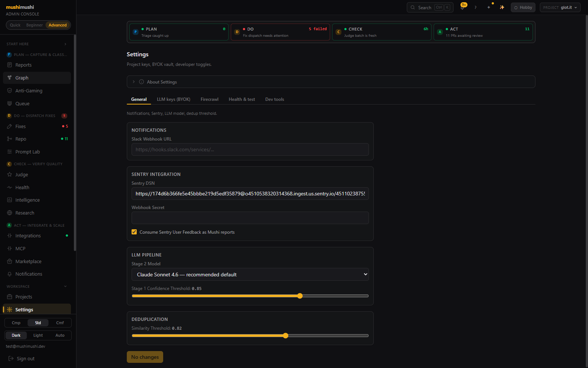Viewport: 588px width, 368px height.
Task: Go to the Repo page
Action: point(37,139)
